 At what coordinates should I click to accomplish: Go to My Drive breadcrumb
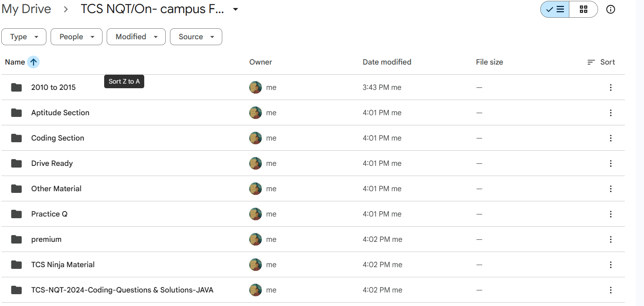click(x=26, y=9)
